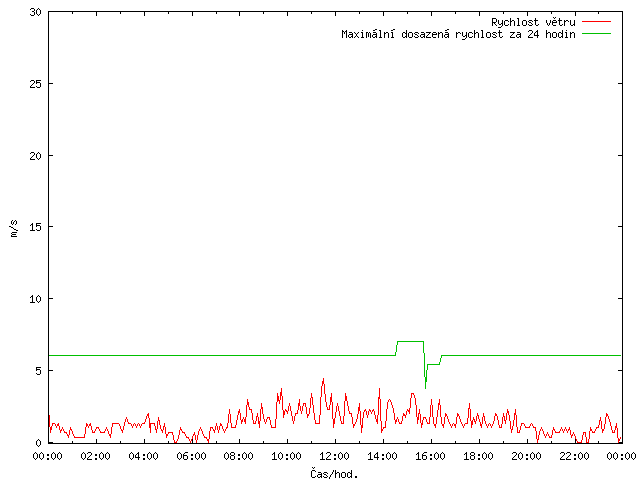
Task: Click the green plateau peak near 15:00
Action: pos(410,341)
